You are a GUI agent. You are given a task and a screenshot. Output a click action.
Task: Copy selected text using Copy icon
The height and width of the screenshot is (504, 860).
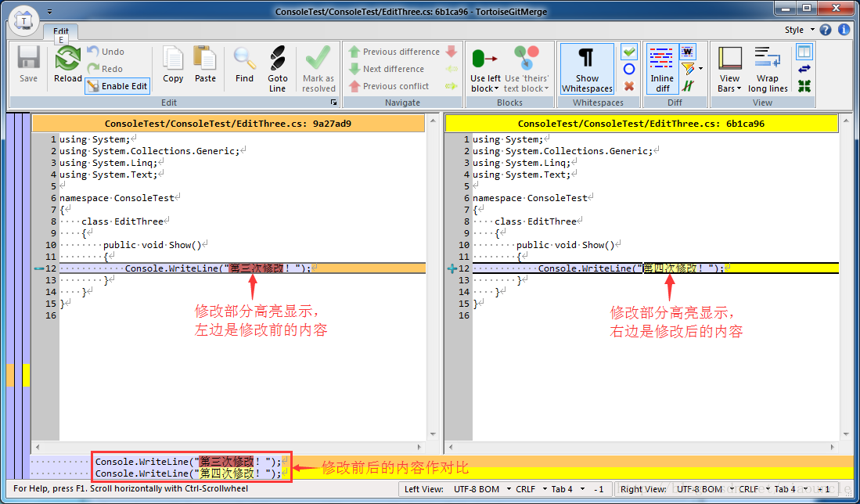173,63
